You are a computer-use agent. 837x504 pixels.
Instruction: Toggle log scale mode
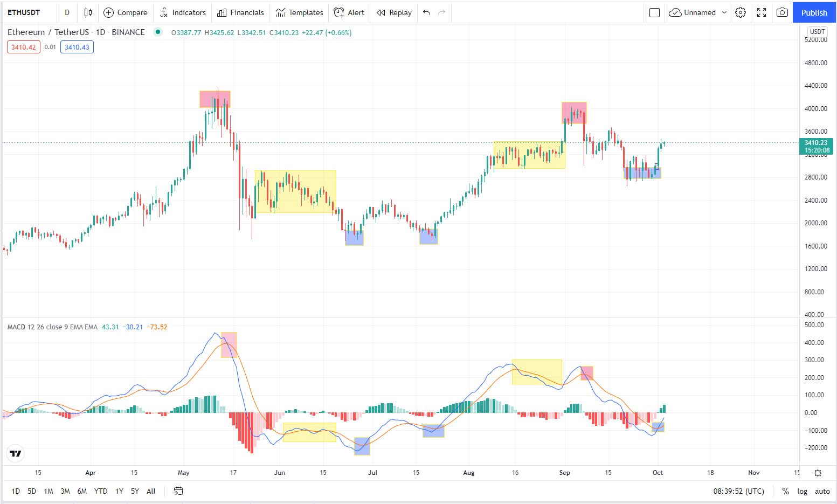click(802, 491)
